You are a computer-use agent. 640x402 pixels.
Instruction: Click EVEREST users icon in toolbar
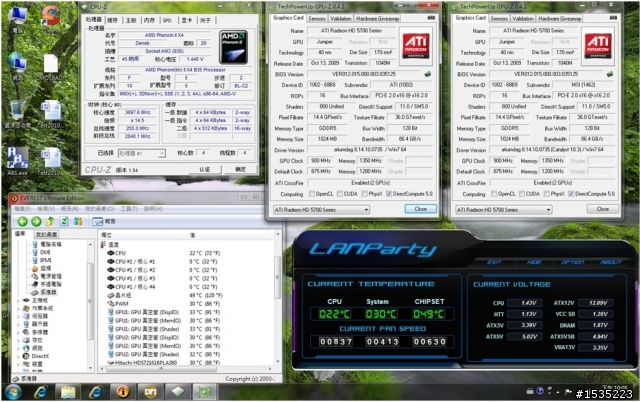click(78, 221)
